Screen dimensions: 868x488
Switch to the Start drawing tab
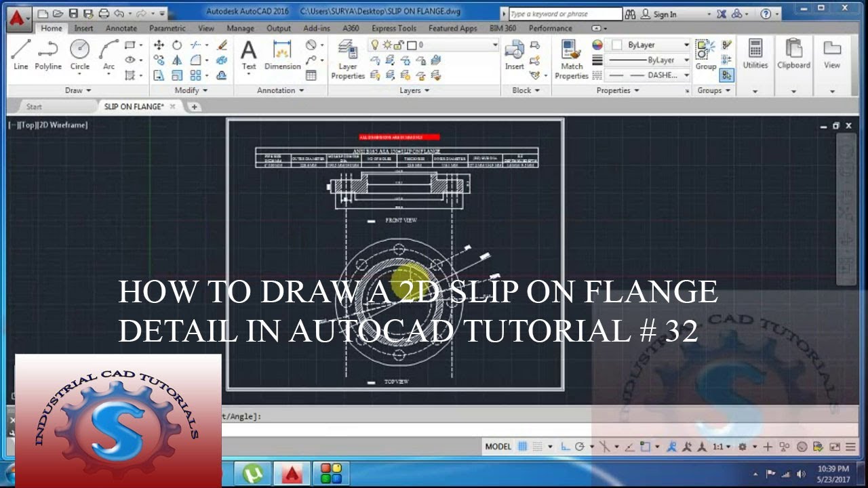click(x=34, y=106)
